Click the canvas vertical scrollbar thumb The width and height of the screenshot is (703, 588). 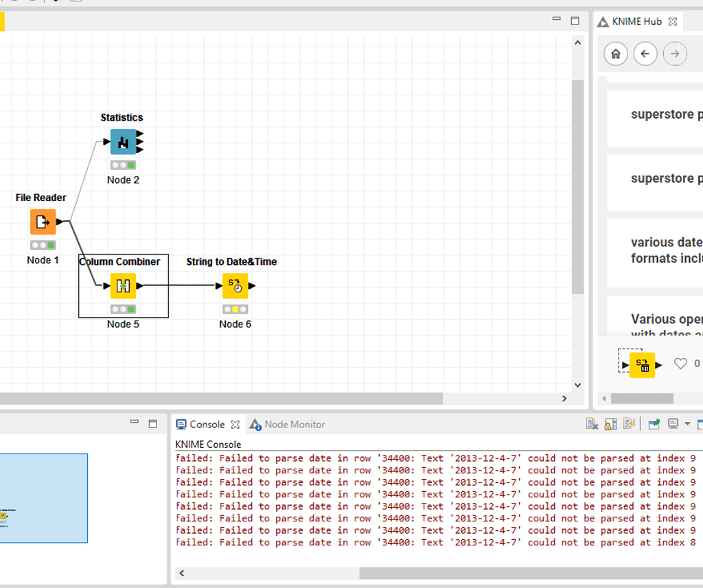point(577,187)
